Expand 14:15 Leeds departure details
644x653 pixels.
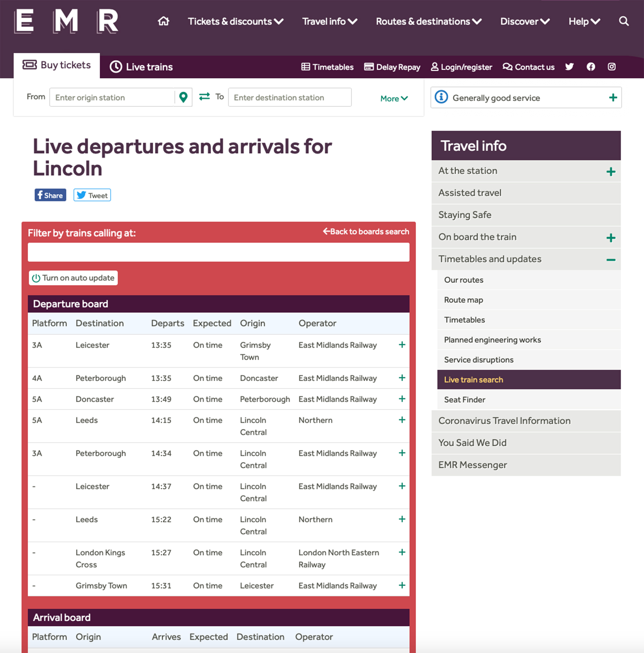pos(402,420)
